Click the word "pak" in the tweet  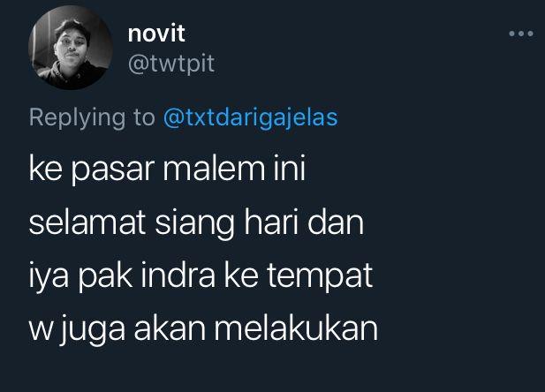[105, 276]
